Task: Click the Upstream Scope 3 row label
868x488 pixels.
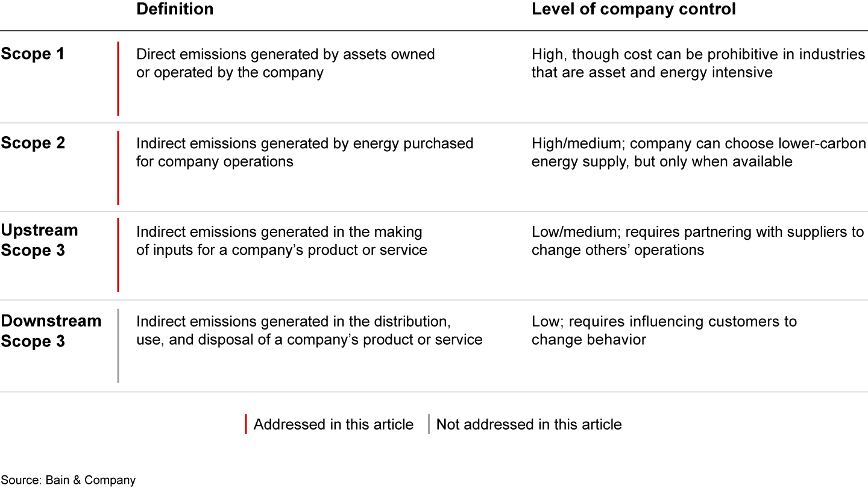Action: tap(39, 240)
